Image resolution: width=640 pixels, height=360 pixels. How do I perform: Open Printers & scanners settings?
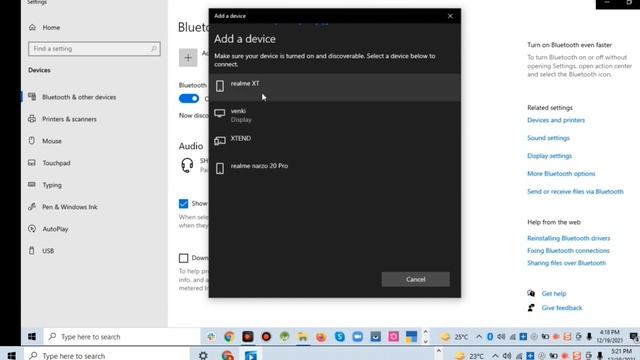(69, 119)
